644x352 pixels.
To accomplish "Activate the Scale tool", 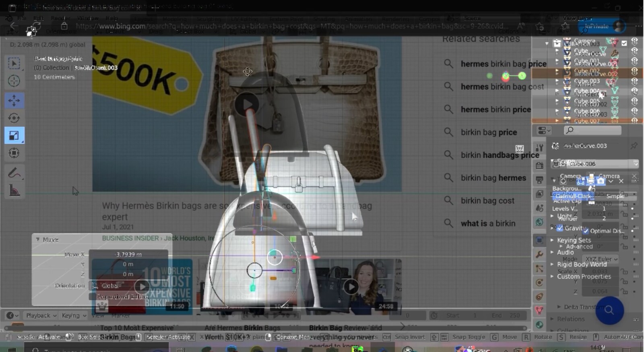I will (x=14, y=136).
